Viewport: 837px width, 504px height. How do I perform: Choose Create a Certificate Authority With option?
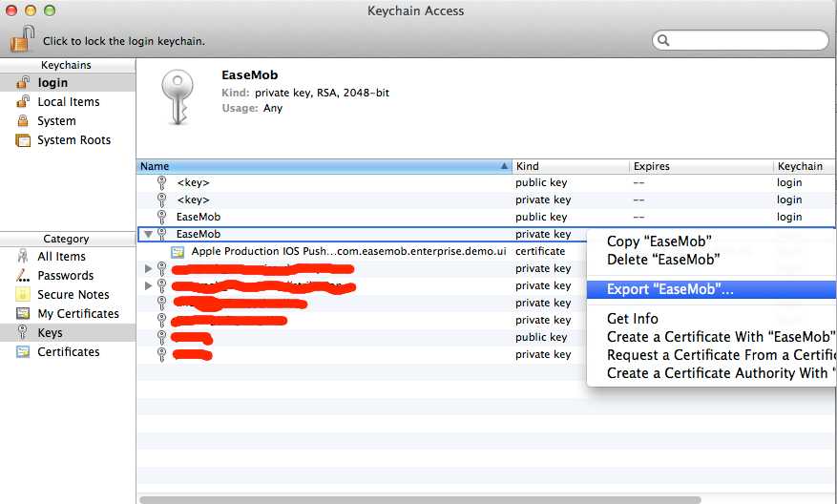(712, 373)
